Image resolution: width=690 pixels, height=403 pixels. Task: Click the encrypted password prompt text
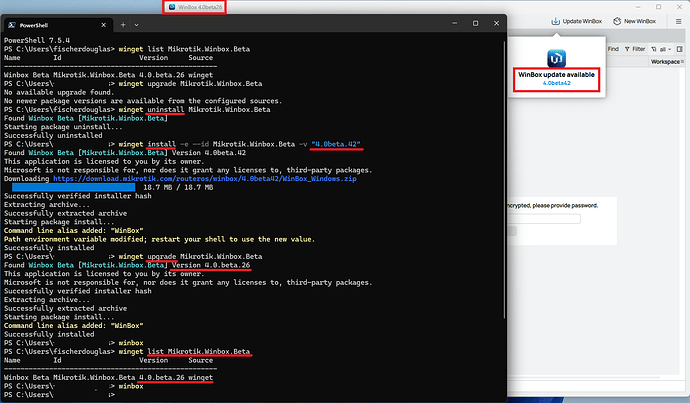tap(553, 205)
